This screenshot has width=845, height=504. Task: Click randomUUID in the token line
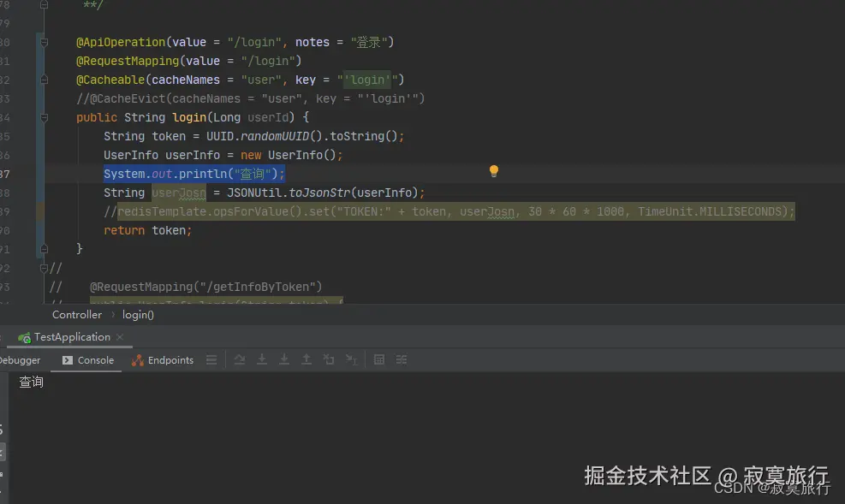[275, 136]
